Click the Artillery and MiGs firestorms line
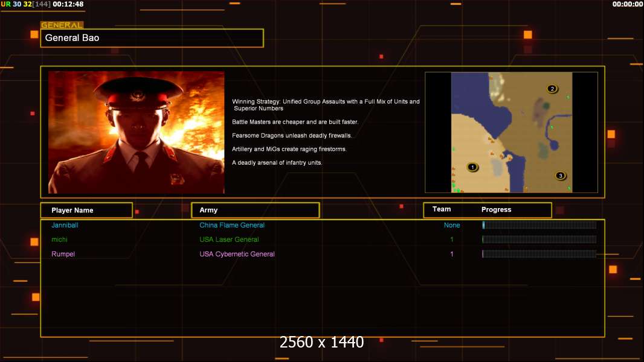The width and height of the screenshot is (644, 362). pyautogui.click(x=289, y=149)
